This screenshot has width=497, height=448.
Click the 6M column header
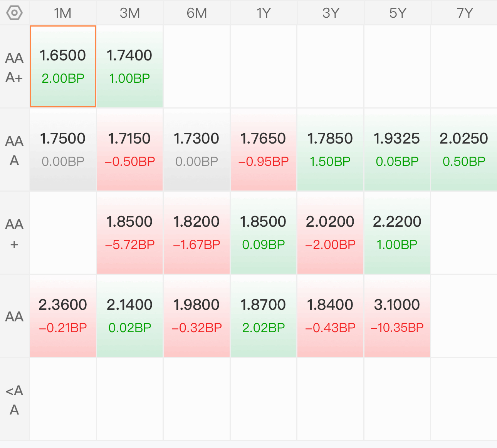pyautogui.click(x=197, y=13)
